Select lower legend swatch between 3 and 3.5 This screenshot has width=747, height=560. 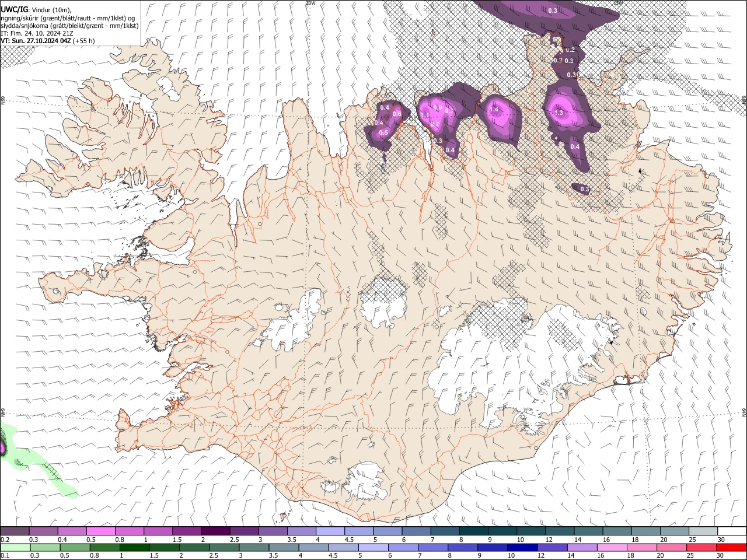pyautogui.click(x=254, y=547)
